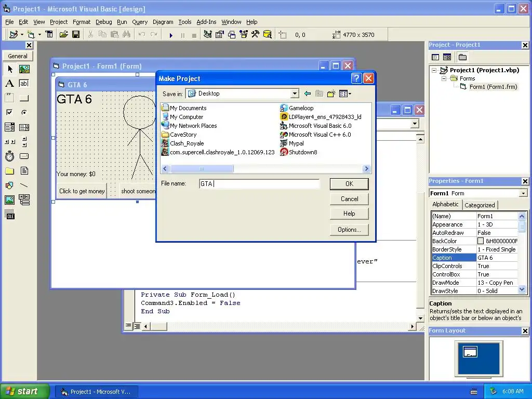Viewport: 532px width, 399px height.
Task: Collapse the Project1 (Project1.vbp) tree node
Action: click(434, 70)
